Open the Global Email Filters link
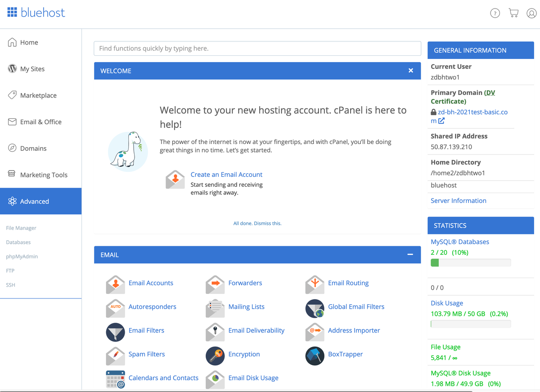540x392 pixels. [x=356, y=307]
